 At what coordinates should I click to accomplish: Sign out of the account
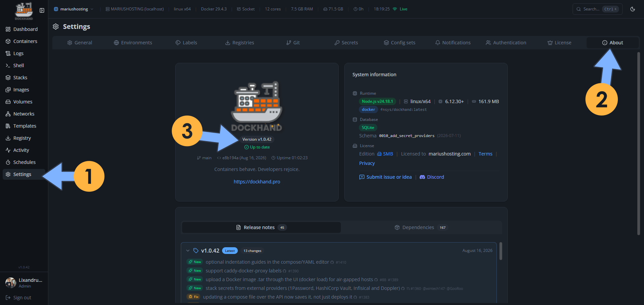tap(18, 298)
